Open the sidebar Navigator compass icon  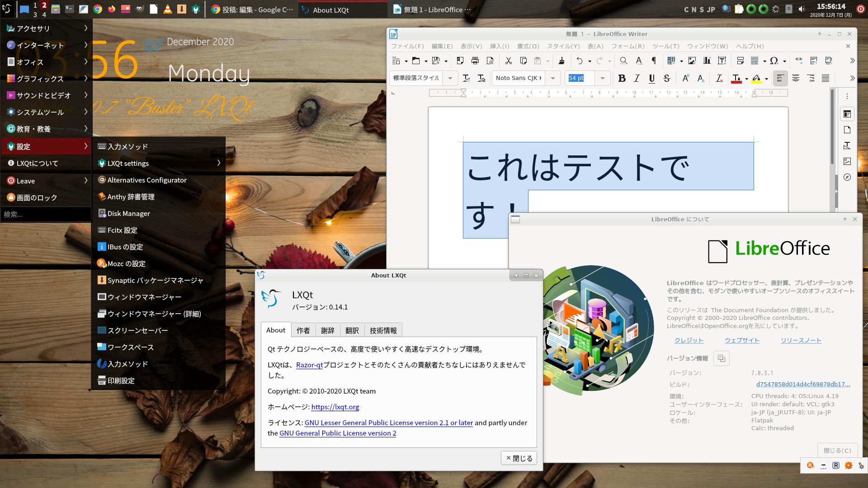point(847,177)
